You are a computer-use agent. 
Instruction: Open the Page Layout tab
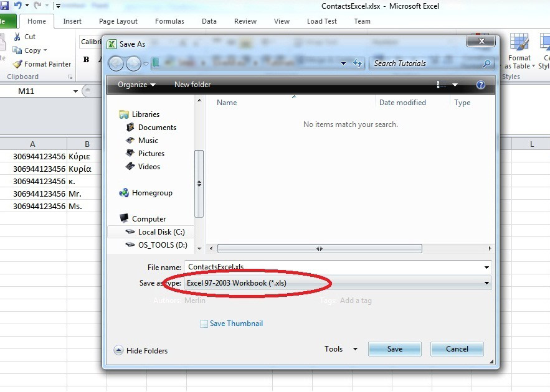118,21
